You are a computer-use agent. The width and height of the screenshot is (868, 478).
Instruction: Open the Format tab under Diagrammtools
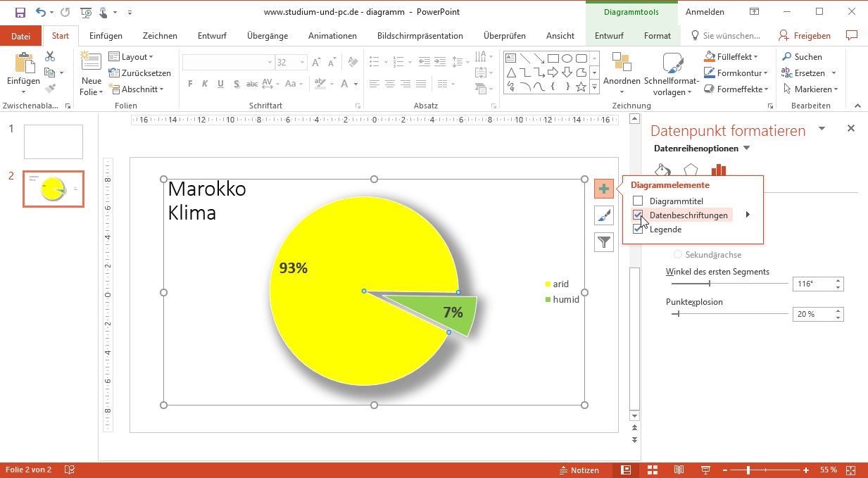(658, 36)
